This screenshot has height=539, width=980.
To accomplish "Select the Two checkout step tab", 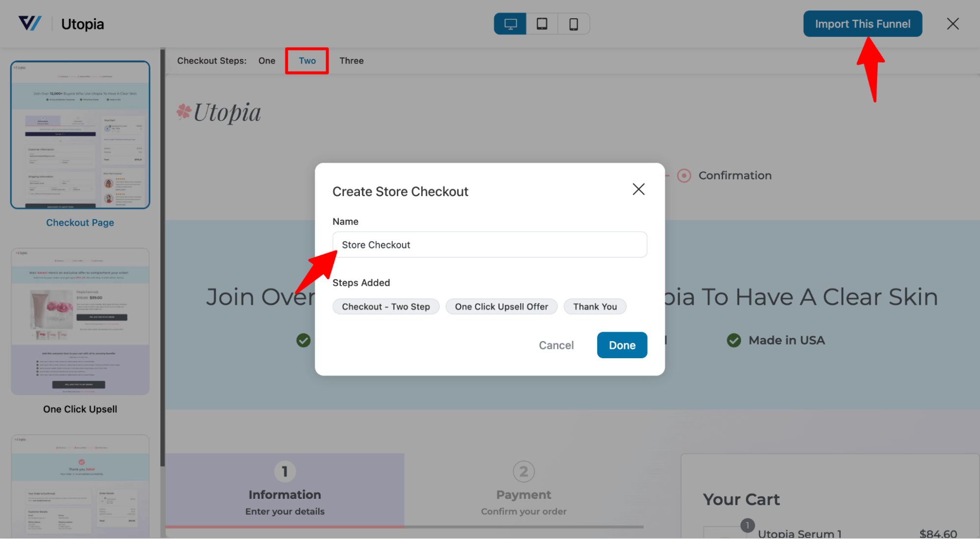I will tap(307, 60).
